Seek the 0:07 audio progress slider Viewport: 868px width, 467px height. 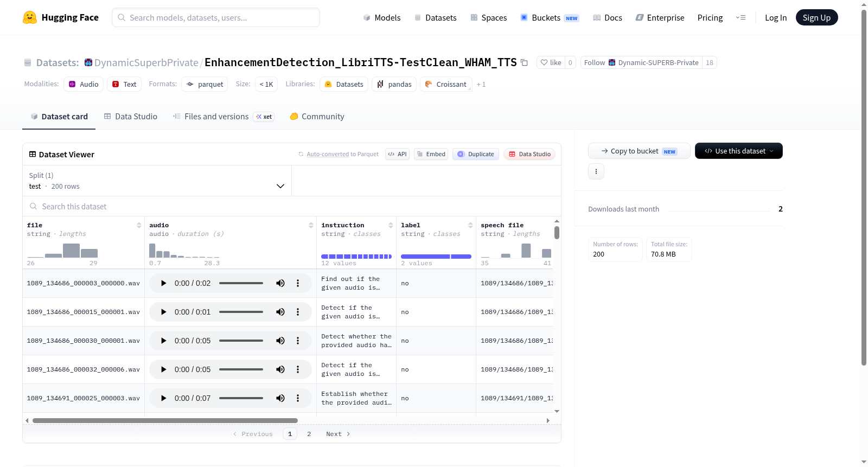pos(241,398)
